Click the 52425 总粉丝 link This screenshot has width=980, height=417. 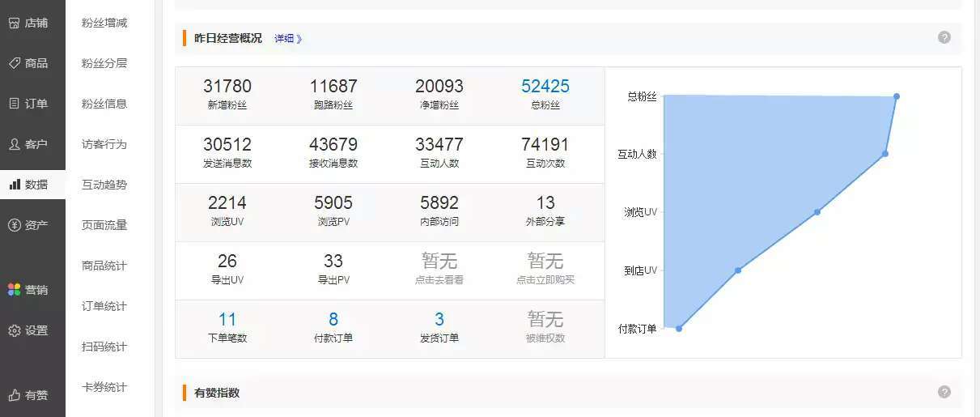(x=545, y=86)
